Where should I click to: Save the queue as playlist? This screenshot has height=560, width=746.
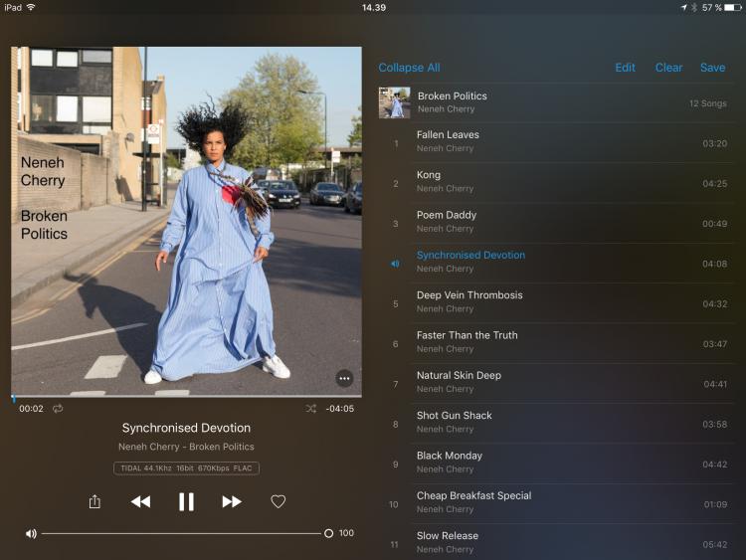tap(713, 68)
